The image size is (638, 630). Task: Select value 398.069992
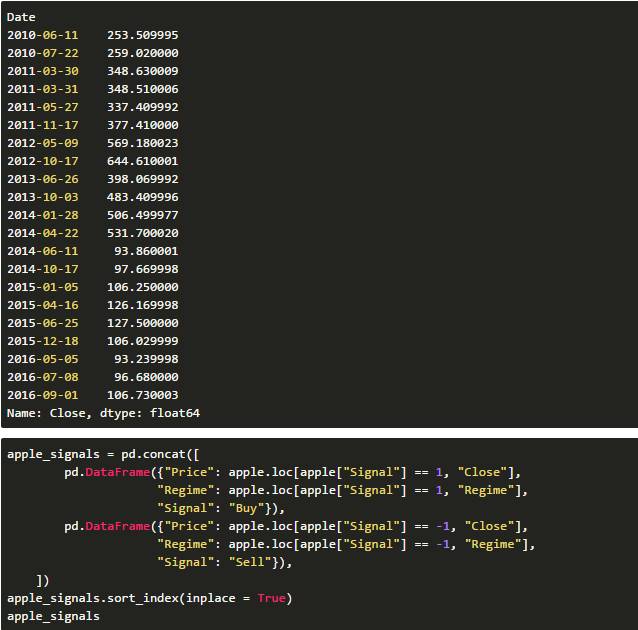[142, 179]
